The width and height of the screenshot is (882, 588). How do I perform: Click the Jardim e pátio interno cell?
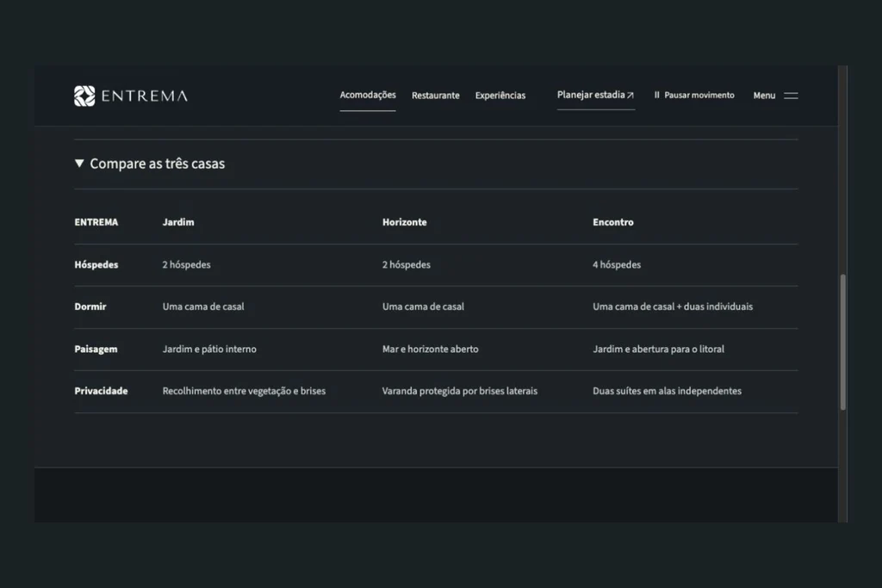tap(209, 349)
